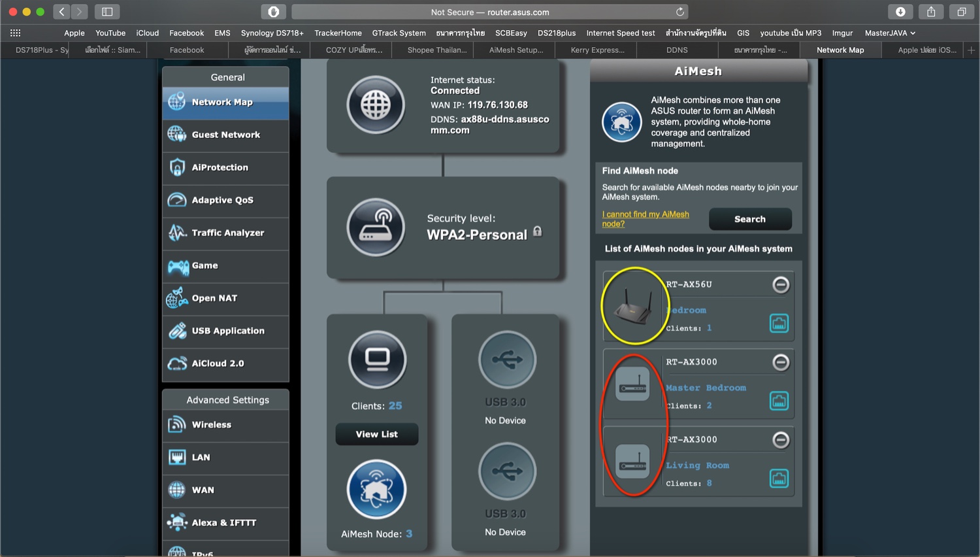
Task: Switch to the Kerry Express tab
Action: [x=596, y=50]
